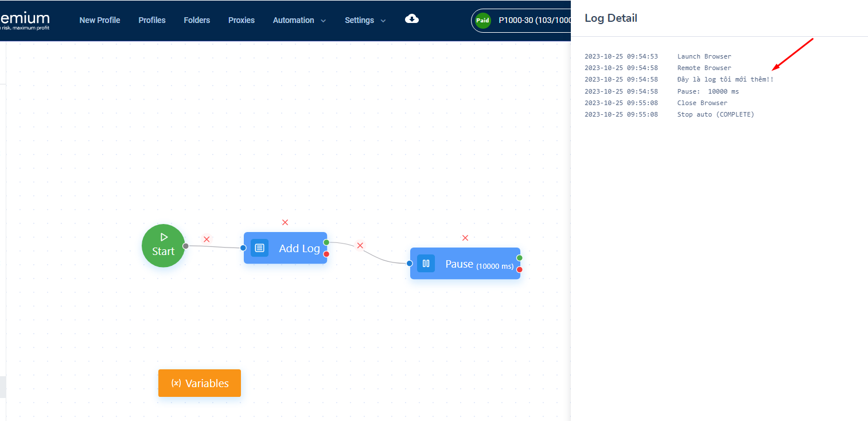Image resolution: width=868 pixels, height=421 pixels.
Task: Click green success port on Add Log
Action: tap(326, 242)
